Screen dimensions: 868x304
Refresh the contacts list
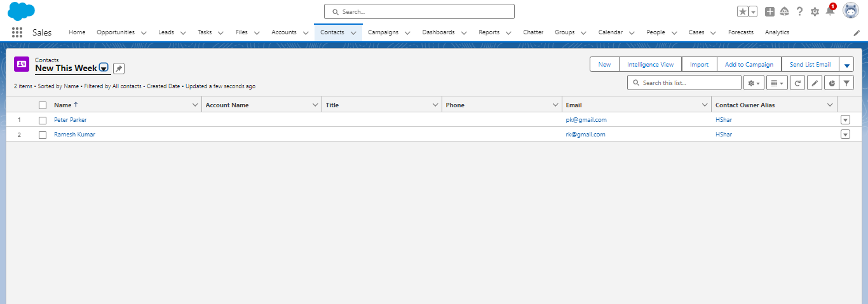[x=797, y=83]
